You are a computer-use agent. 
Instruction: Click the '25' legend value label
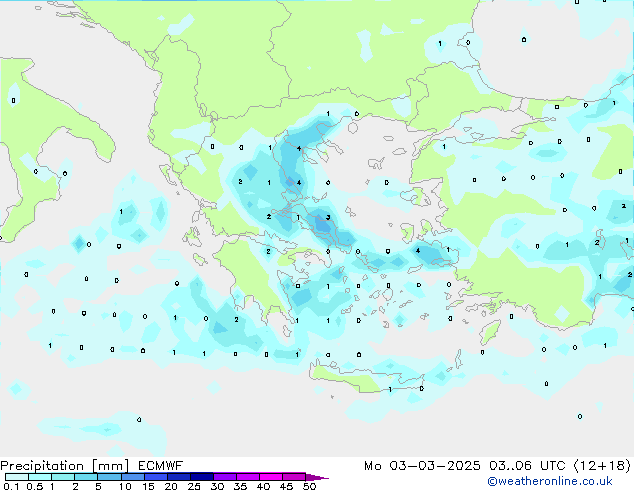pyautogui.click(x=194, y=486)
